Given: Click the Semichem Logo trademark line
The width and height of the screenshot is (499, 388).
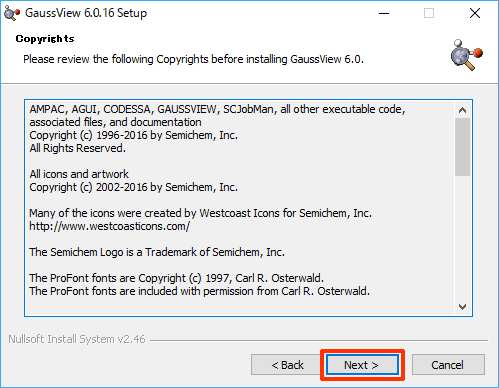Looking at the screenshot, I should (x=157, y=252).
